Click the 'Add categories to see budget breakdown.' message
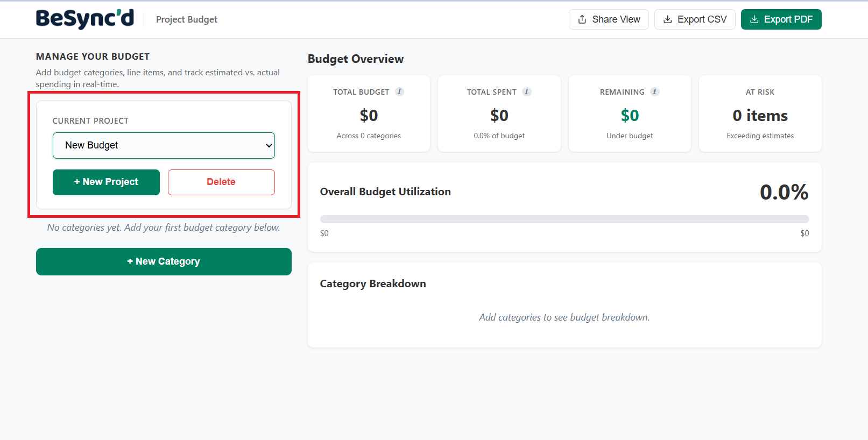 [x=564, y=317]
